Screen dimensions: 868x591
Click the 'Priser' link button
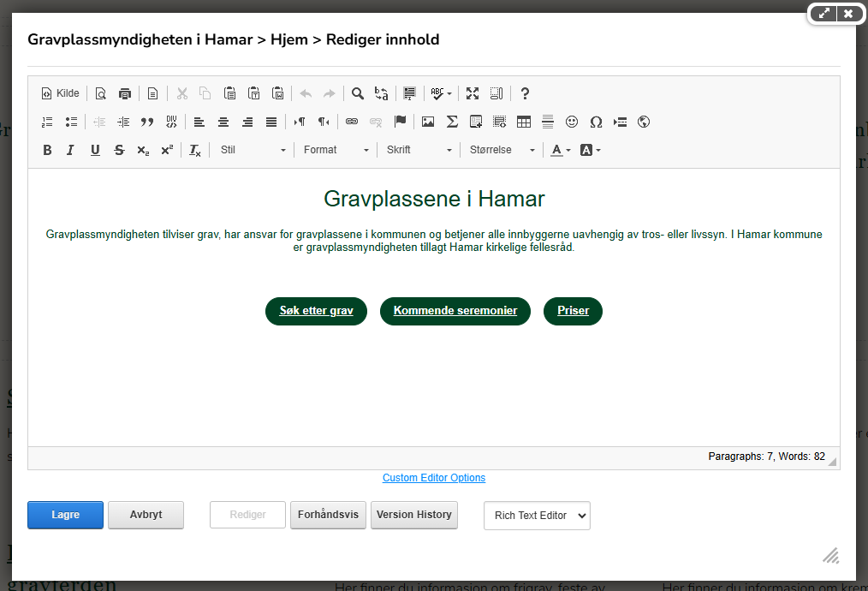[573, 311]
